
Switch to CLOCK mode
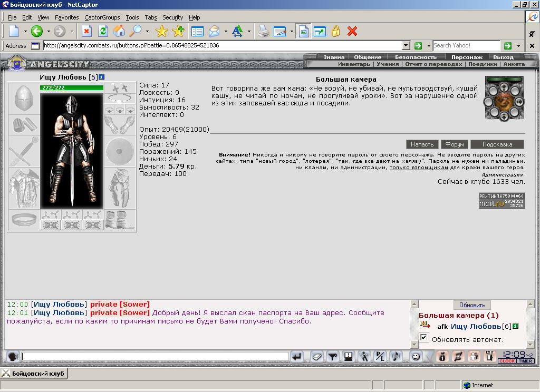pyautogui.click(x=507, y=361)
